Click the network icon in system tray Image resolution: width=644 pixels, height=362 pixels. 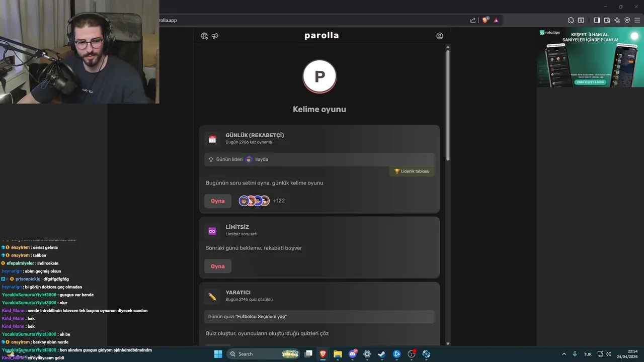601,354
